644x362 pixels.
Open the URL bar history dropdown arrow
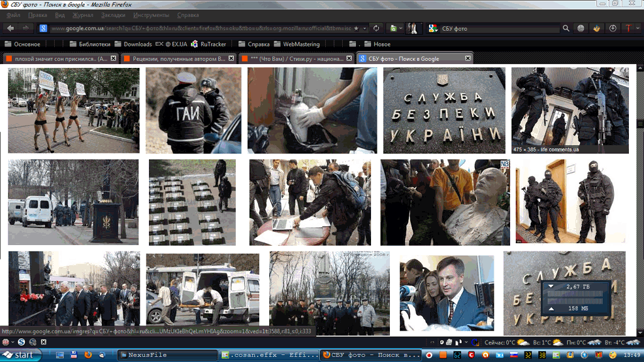tap(365, 28)
